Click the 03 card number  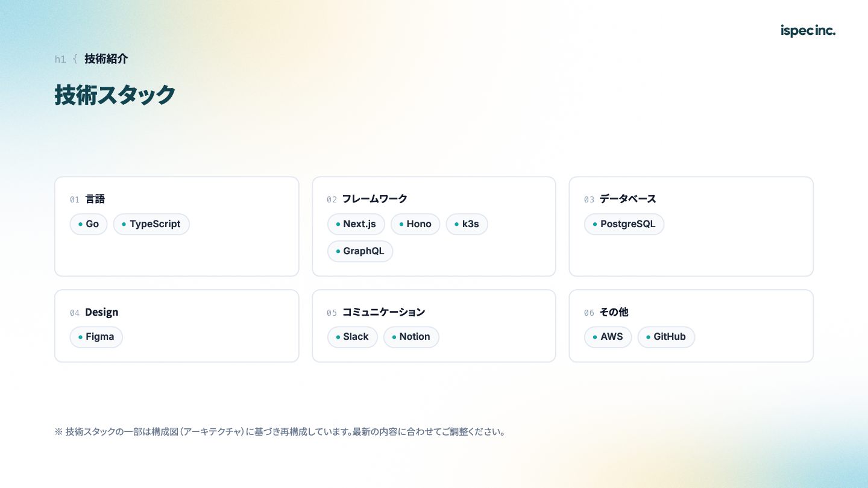click(x=589, y=199)
